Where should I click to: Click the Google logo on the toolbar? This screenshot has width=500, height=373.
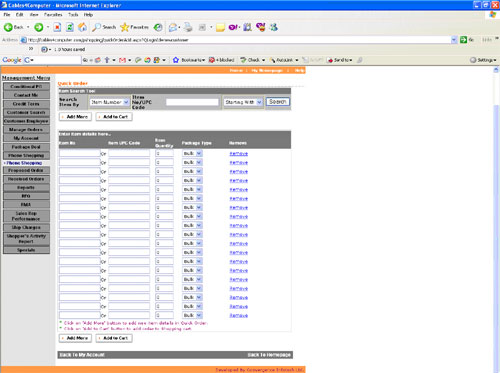[x=12, y=60]
